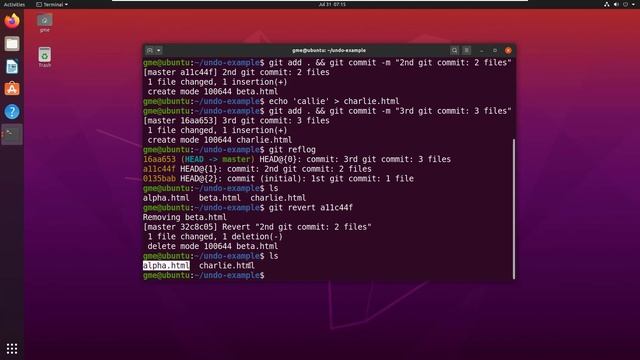640x360 pixels.
Task: Open Ubuntu Software from dock
Action: (12, 89)
